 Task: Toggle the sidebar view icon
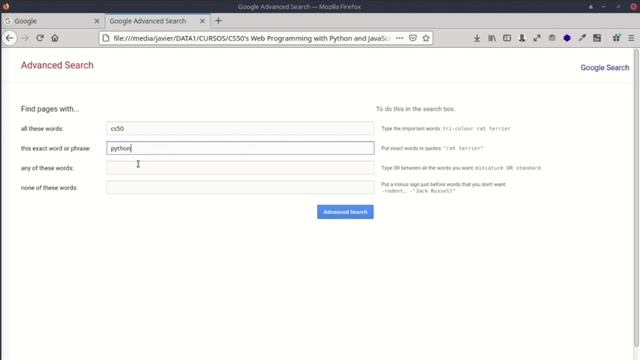(507, 38)
